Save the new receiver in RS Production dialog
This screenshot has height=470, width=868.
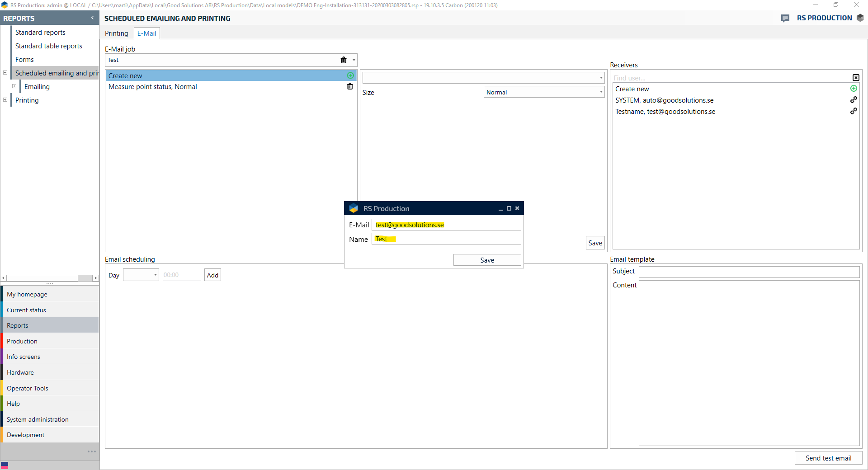(x=487, y=260)
